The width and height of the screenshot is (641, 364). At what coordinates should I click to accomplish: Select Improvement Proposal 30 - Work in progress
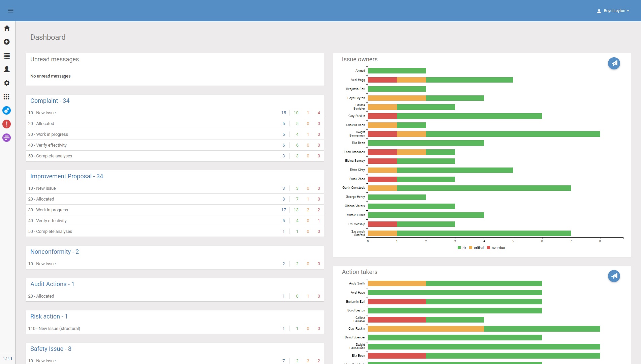coord(175,210)
